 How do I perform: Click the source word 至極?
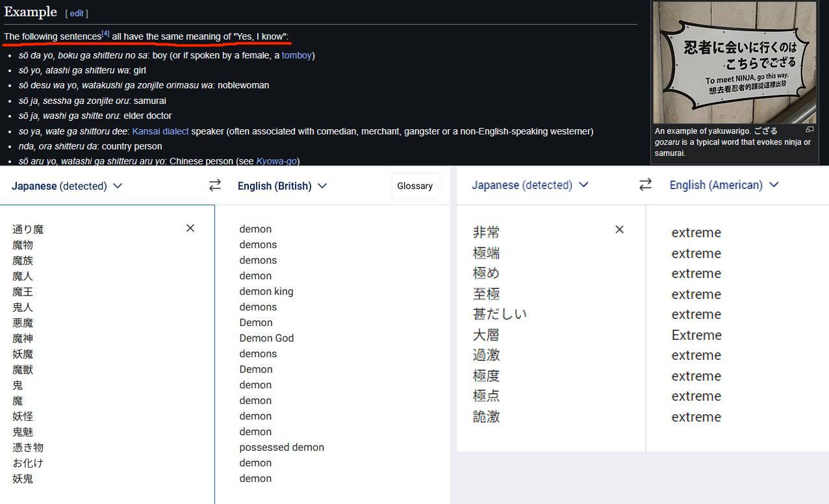pos(486,294)
